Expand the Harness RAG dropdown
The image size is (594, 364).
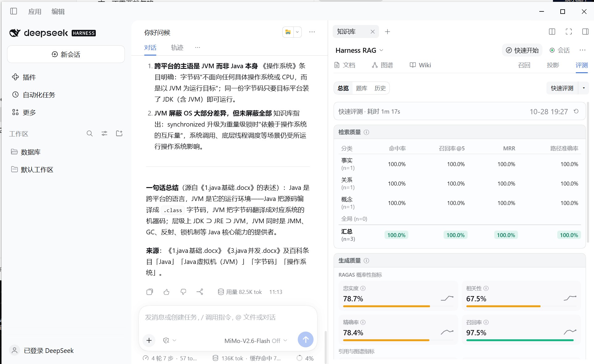[360, 50]
